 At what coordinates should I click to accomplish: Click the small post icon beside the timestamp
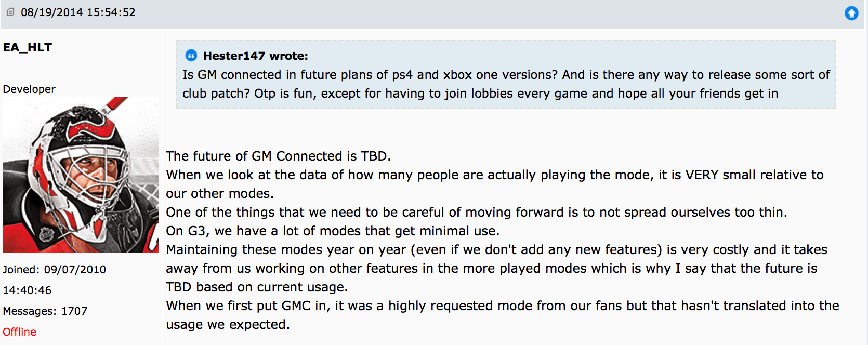[10, 12]
